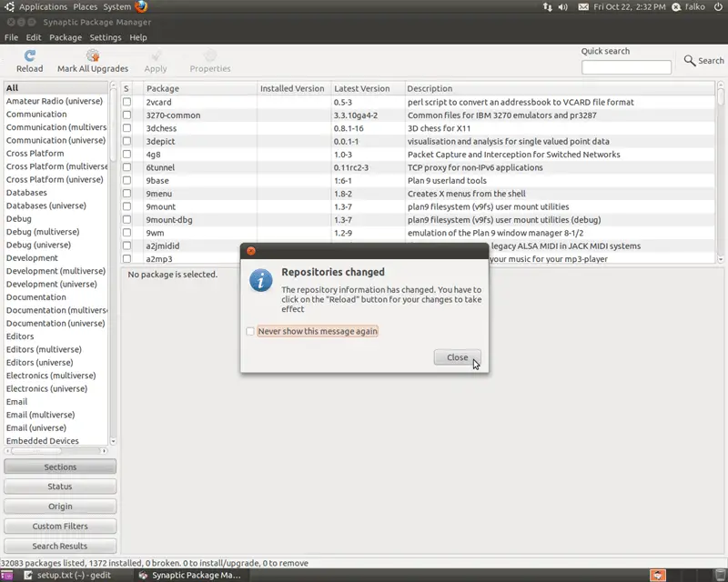Sort by the Installed Version column header
Image resolution: width=728 pixels, height=582 pixels.
click(x=294, y=88)
